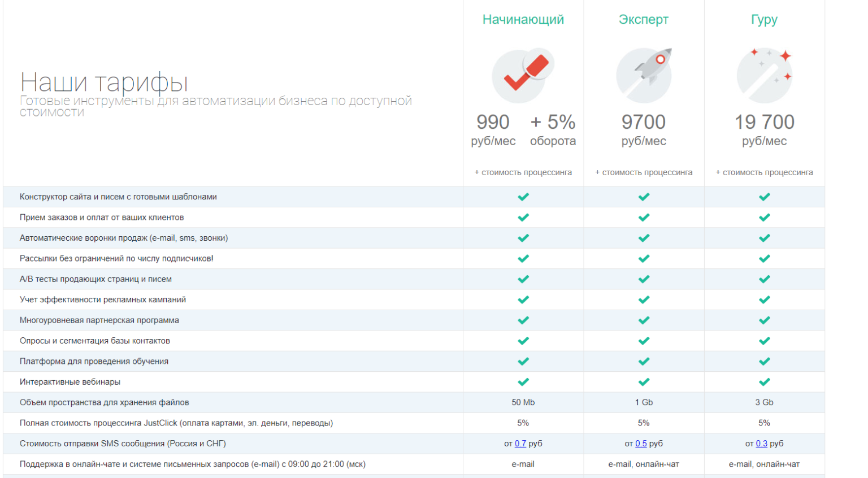The width and height of the screenshot is (868, 478).
Task: Click Опросы и сегментация базы контактов label
Action: (95, 341)
